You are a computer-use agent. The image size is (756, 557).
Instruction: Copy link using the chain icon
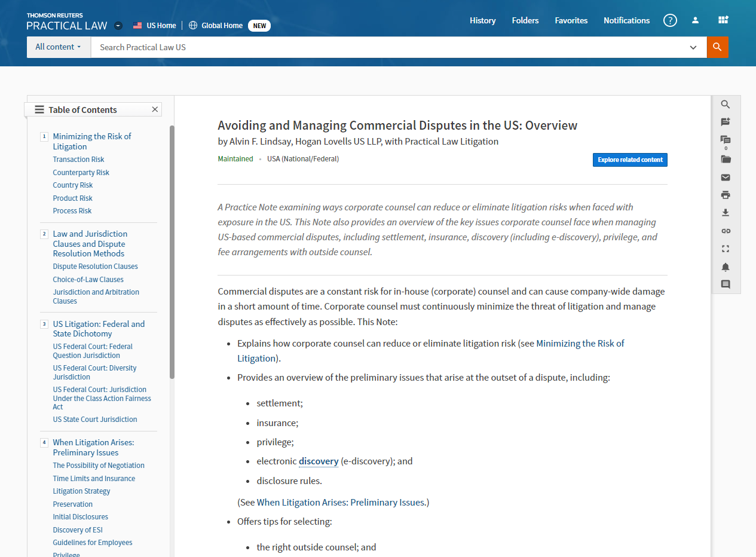point(726,231)
